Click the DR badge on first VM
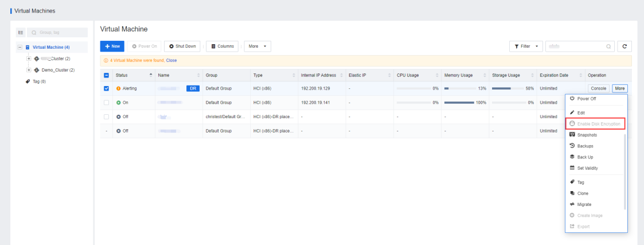644x245 pixels. [193, 88]
